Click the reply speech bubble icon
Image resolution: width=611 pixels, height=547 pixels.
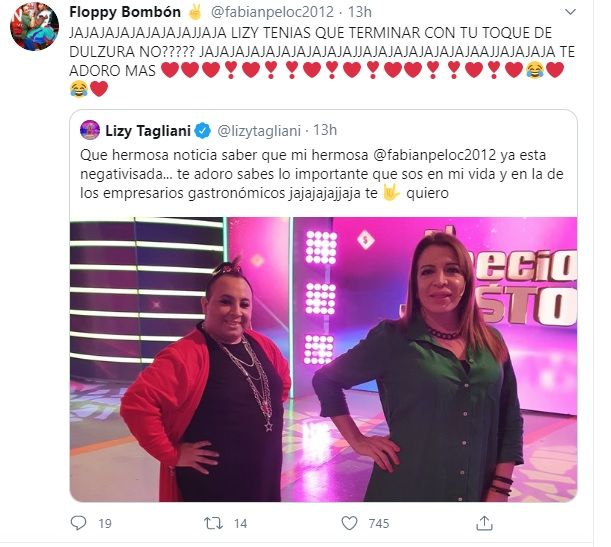[78, 522]
